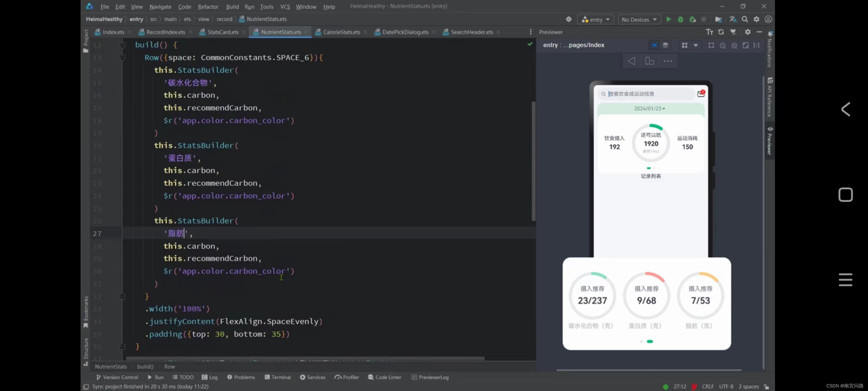
Task: Zoom out the previewer device view
Action: (722, 46)
